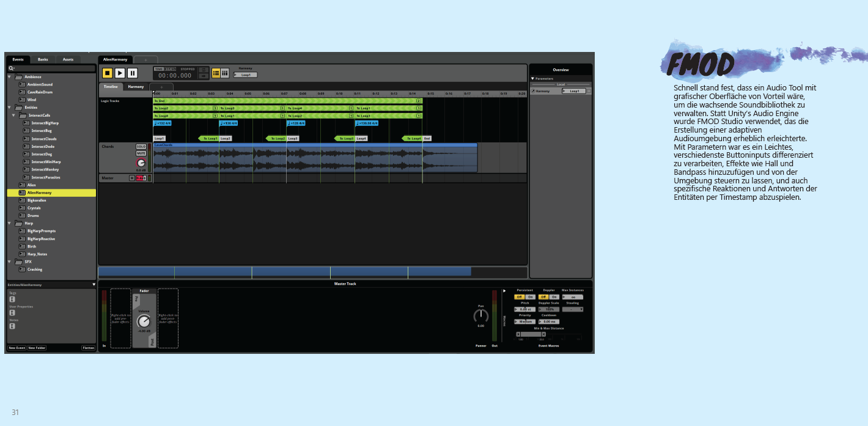This screenshot has height=426, width=868.
Task: Click the New Event button
Action: [x=17, y=348]
